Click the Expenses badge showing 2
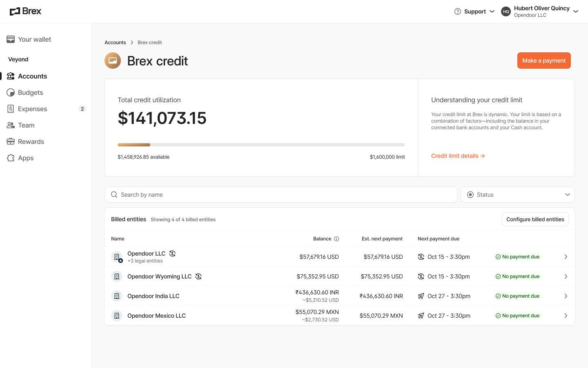The image size is (588, 368). (82, 109)
